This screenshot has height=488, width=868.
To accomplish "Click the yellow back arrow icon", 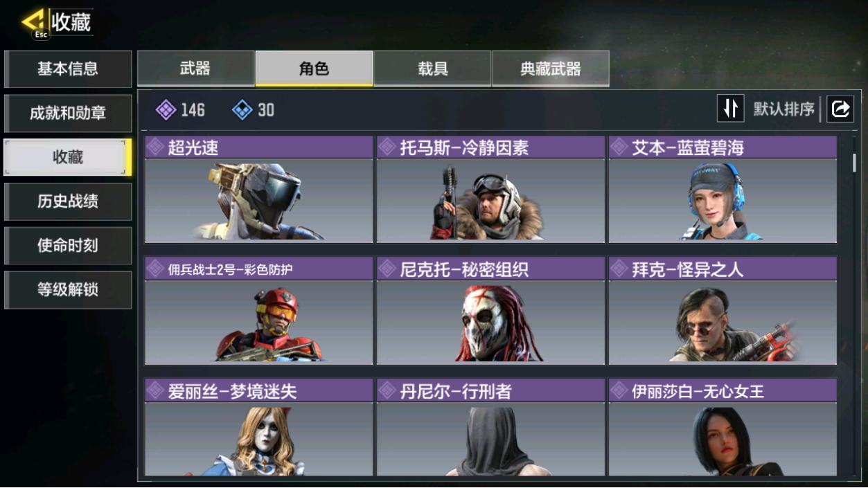I will pos(34,21).
